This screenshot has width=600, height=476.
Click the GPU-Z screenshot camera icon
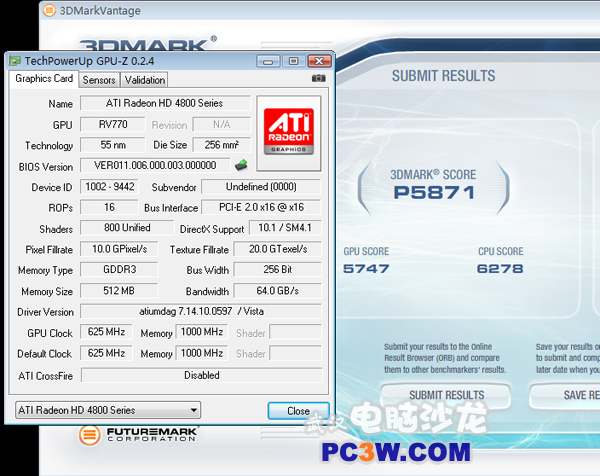click(x=318, y=78)
